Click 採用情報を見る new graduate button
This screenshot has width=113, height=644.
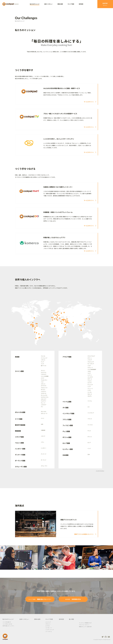click(x=73, y=599)
